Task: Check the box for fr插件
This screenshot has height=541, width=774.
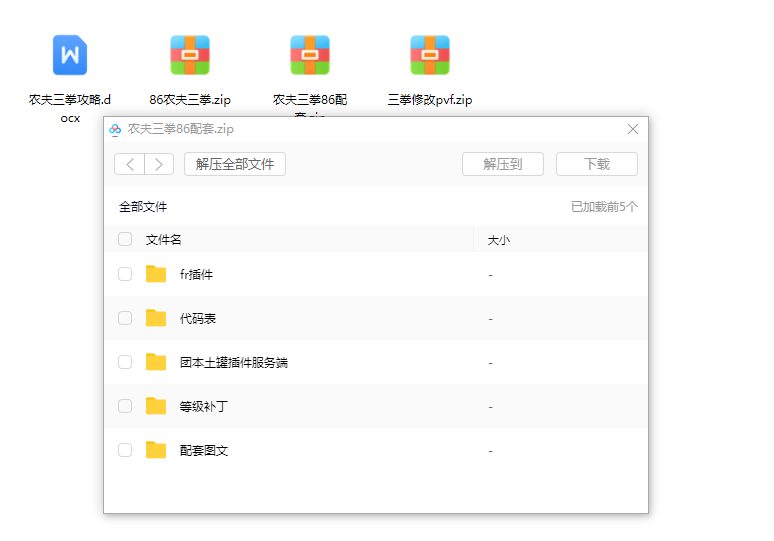Action: tap(125, 274)
